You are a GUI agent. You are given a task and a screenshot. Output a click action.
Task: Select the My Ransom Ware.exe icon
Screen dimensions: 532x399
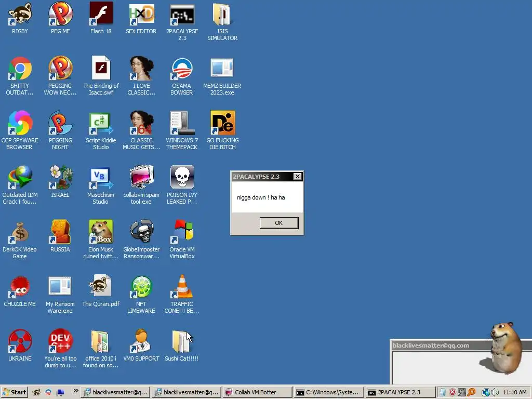point(60,294)
